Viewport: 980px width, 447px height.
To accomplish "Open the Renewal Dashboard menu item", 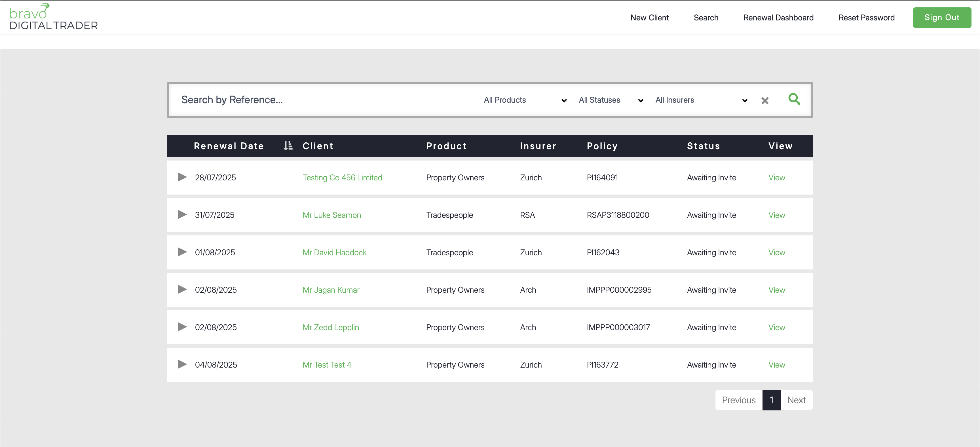I will pyautogui.click(x=778, y=18).
